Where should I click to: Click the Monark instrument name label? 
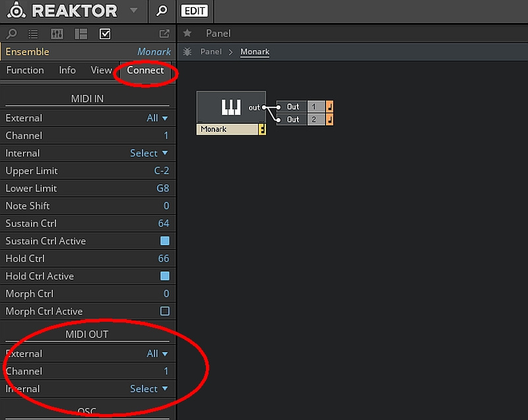coord(227,129)
